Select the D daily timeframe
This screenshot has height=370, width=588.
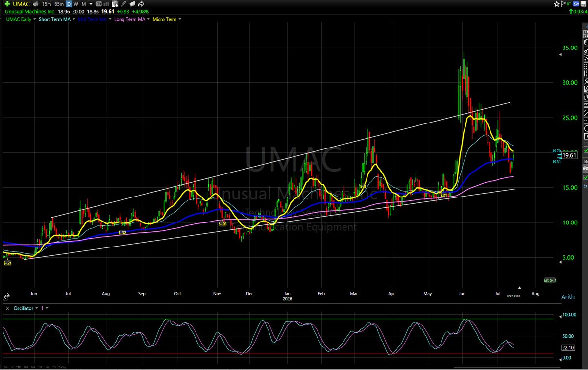click(x=69, y=4)
